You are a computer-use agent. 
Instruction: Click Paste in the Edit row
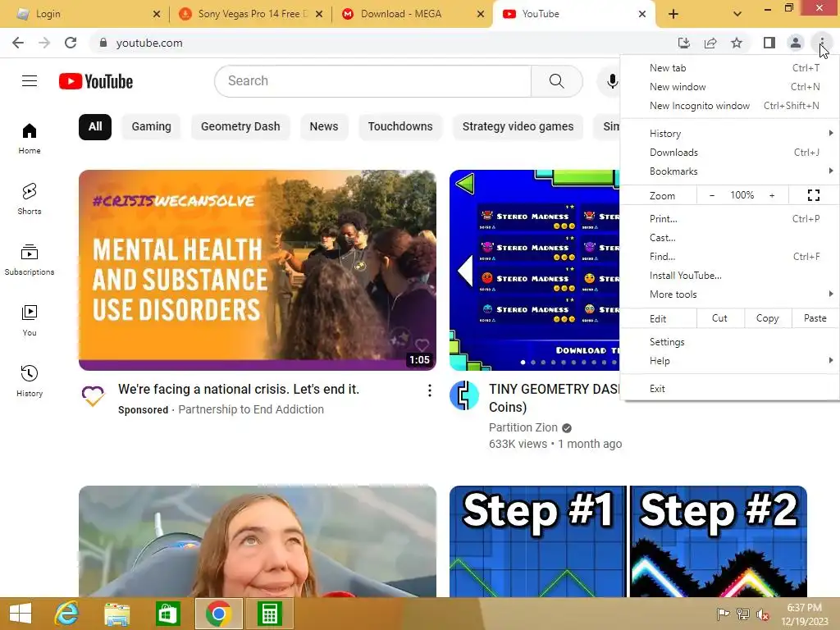tap(815, 318)
